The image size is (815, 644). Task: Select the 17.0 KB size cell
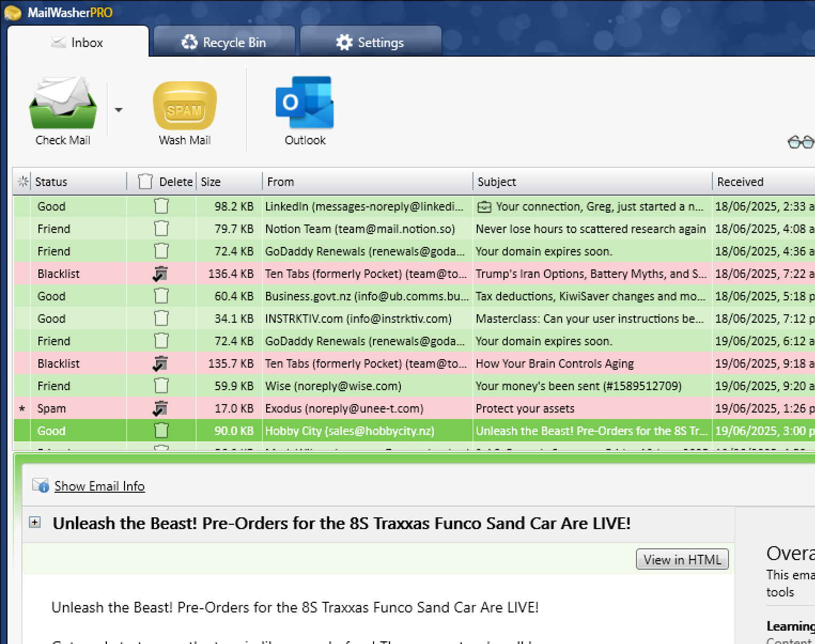pos(229,408)
